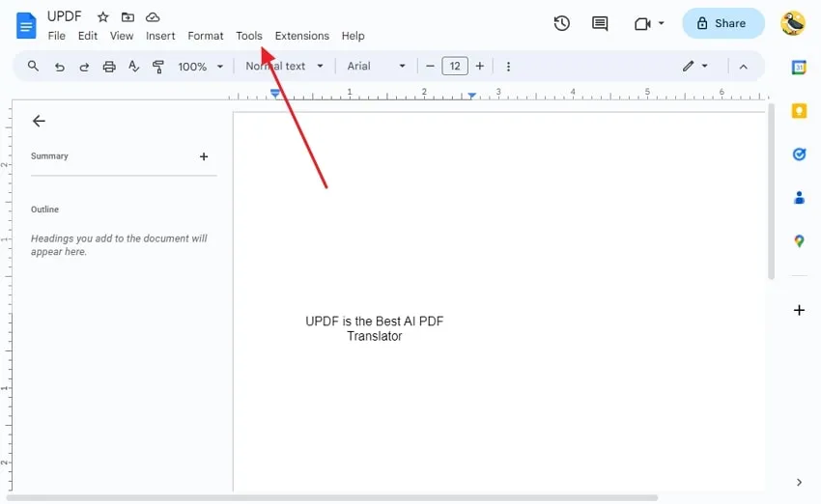
Task: Select the Paint format roller icon
Action: click(157, 67)
